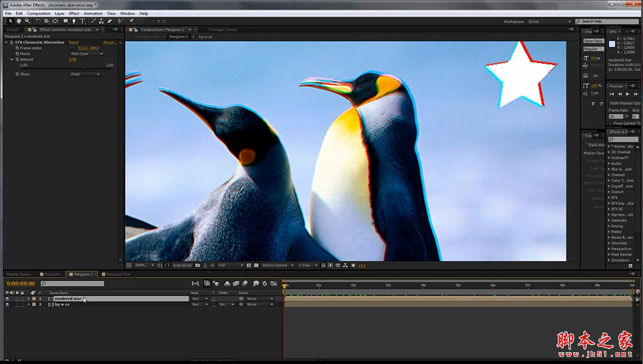Collapse the EFX Chromatic Aberration effect
Screen dimensions: 643x364
tap(7, 42)
